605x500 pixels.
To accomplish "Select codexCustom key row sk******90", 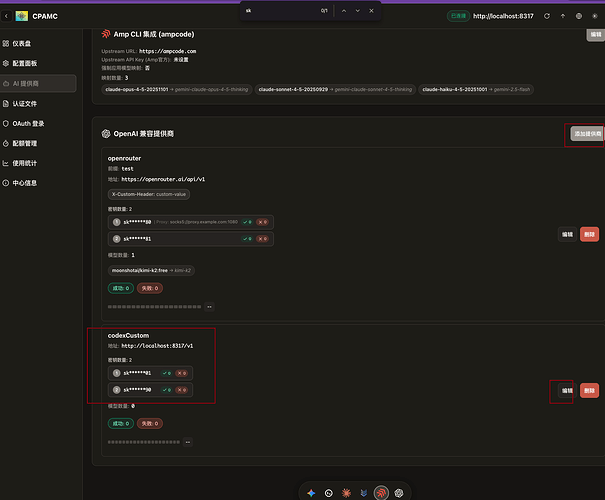I will click(x=150, y=390).
